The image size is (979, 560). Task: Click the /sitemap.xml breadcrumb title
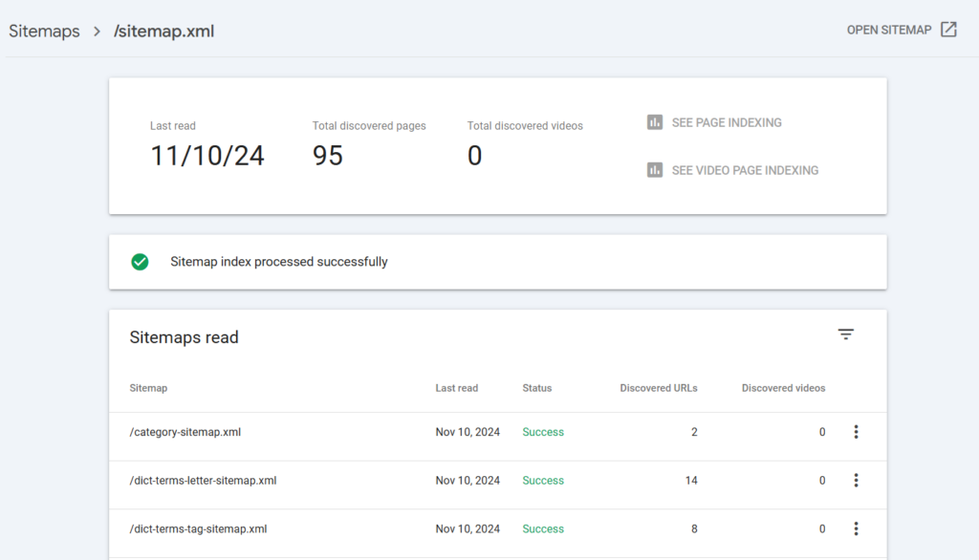[x=163, y=32]
